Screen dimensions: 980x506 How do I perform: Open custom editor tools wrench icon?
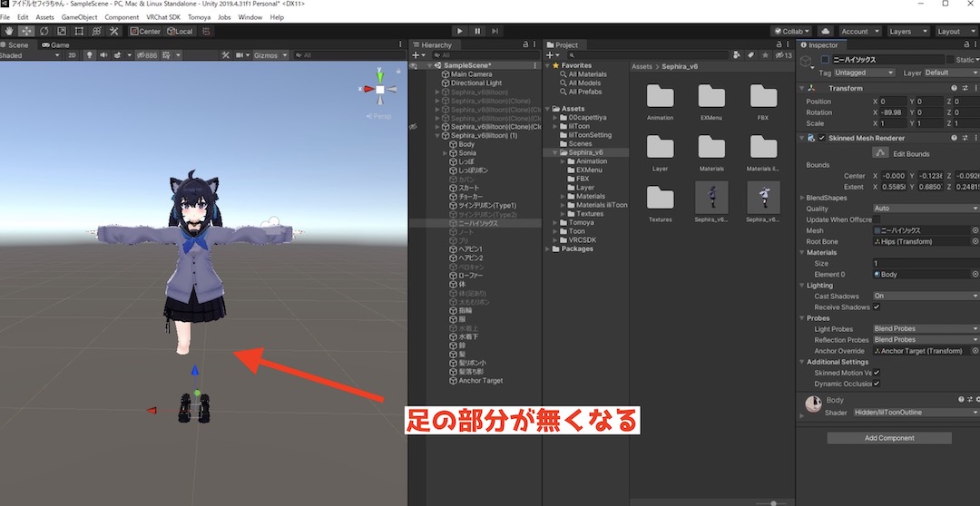click(113, 31)
